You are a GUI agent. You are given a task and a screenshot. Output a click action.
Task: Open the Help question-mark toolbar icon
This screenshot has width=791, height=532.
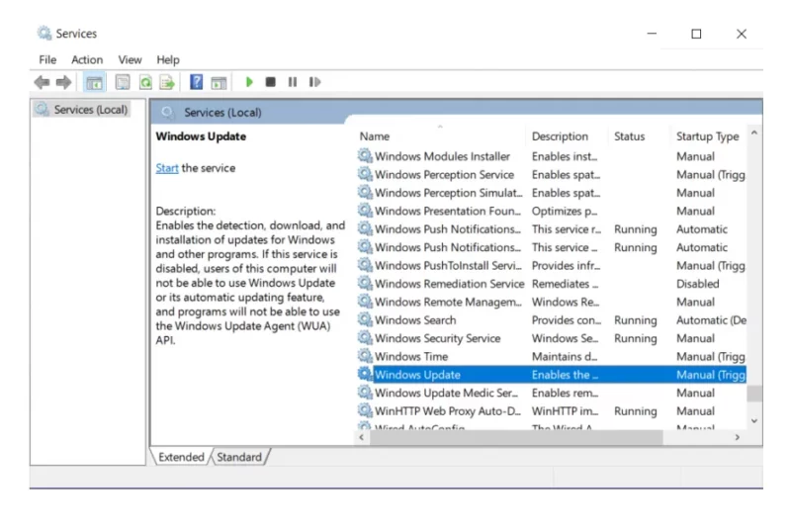(196, 82)
